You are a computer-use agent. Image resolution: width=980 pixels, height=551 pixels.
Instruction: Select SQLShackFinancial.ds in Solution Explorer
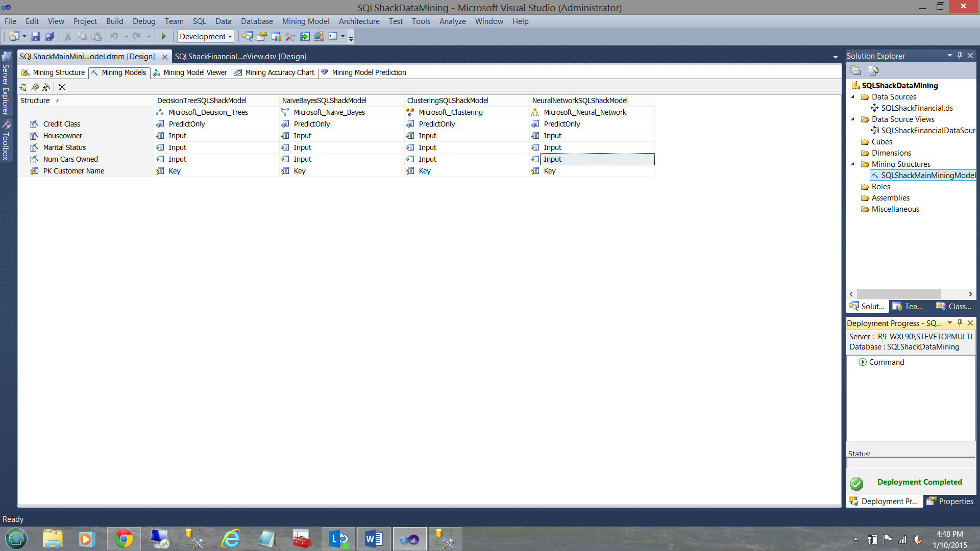point(917,108)
